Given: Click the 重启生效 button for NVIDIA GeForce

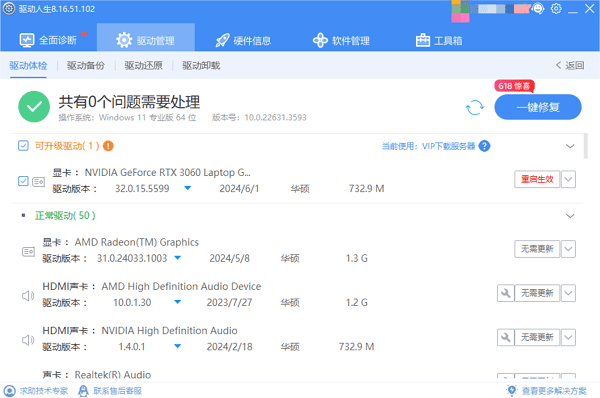Looking at the screenshot, I should click(537, 179).
